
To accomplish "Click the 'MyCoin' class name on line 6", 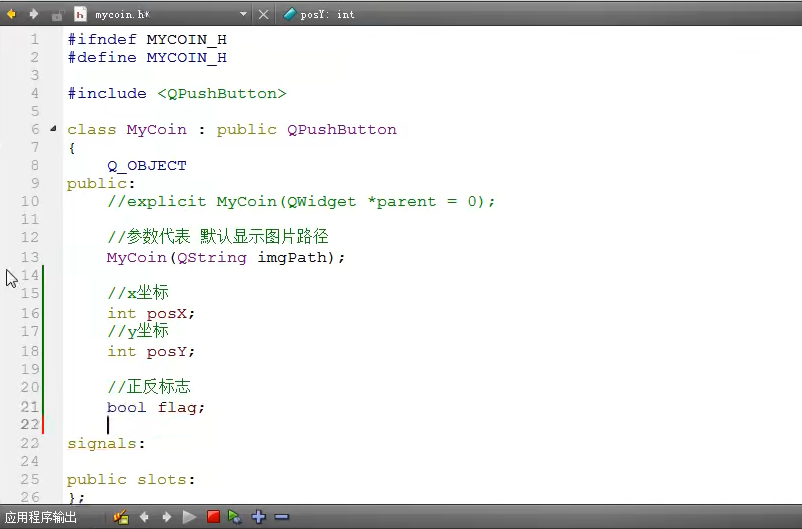I will click(157, 129).
